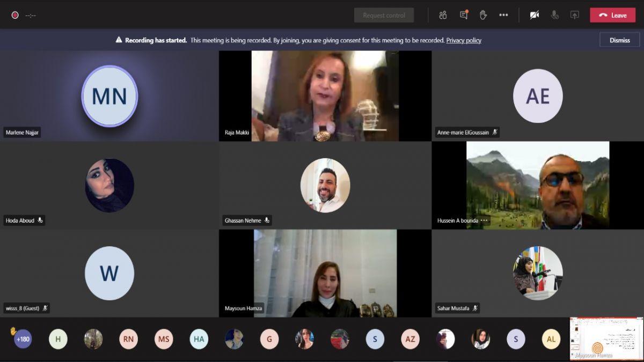
Task: Toggle the microphone mute button
Action: point(554,15)
